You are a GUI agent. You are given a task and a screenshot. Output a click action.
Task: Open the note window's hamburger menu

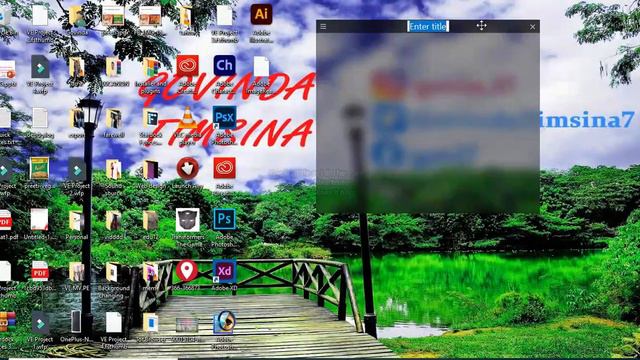pyautogui.click(x=323, y=27)
